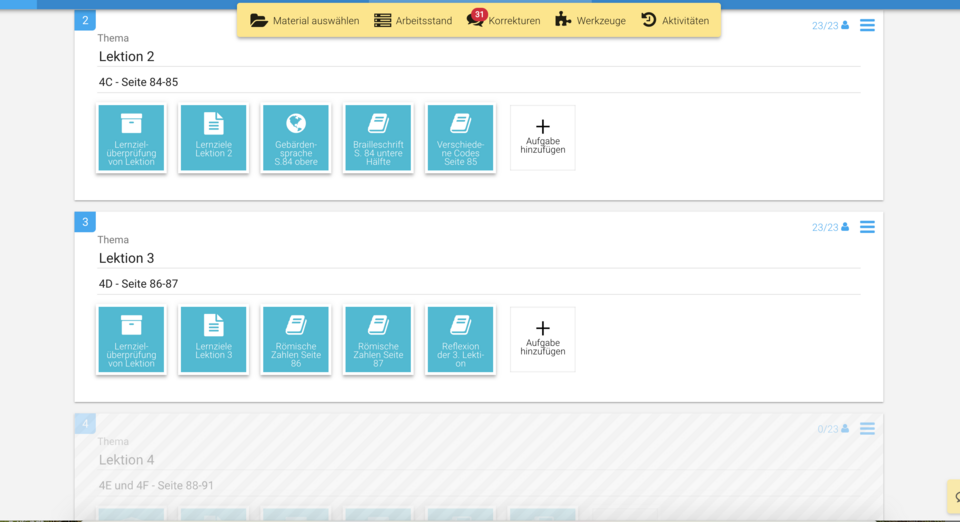Open the Lernziele Lektion 3 tile
960x522 pixels.
tap(213, 340)
